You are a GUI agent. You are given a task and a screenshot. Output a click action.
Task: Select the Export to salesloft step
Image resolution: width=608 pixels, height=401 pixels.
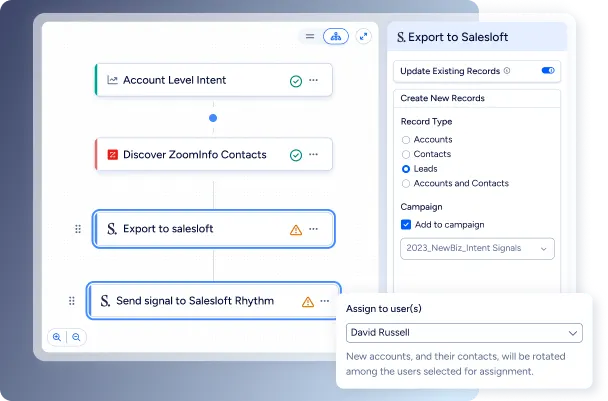(x=214, y=229)
